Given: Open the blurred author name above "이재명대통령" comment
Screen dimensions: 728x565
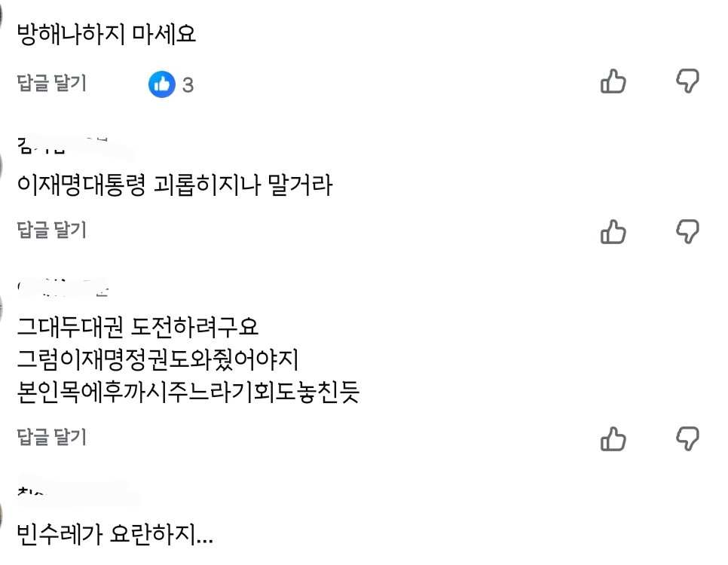Looking at the screenshot, I should pos(75,145).
